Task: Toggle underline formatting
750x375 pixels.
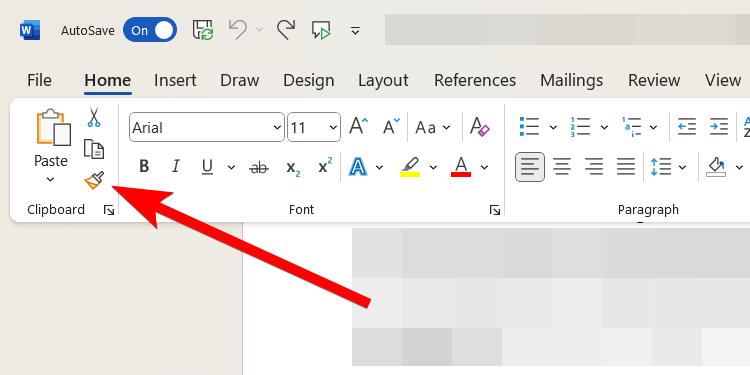Action: [x=207, y=166]
